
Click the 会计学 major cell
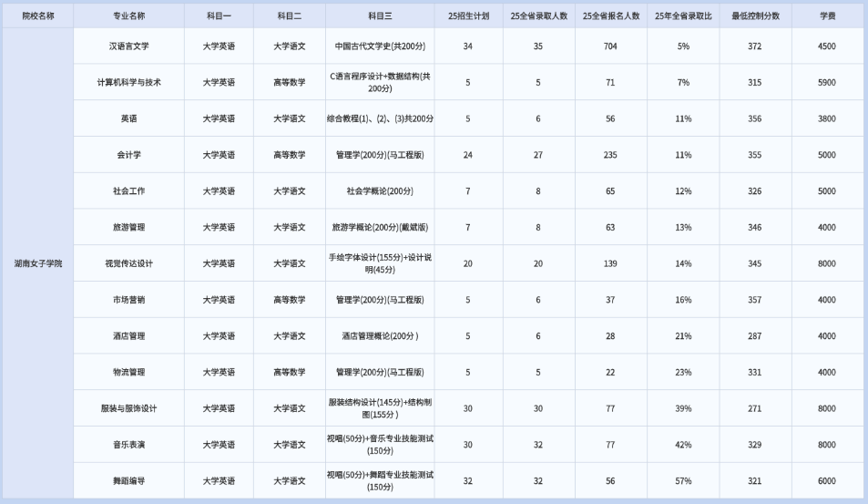click(x=128, y=155)
